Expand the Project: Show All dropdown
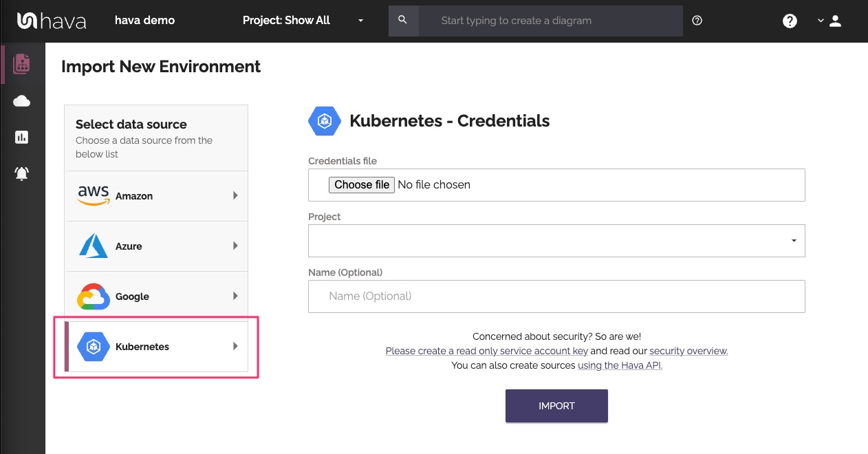The width and height of the screenshot is (868, 454). coord(303,21)
